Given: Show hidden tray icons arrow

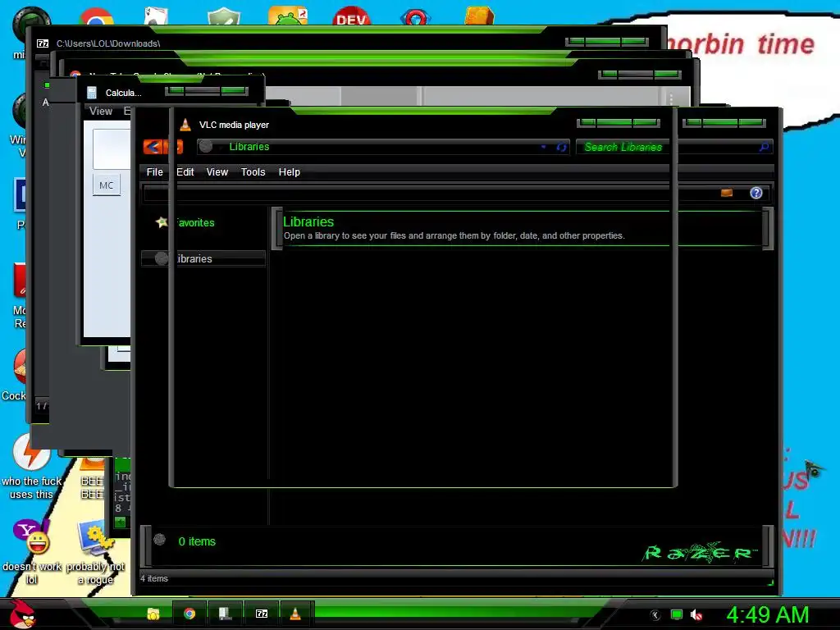Looking at the screenshot, I should click(x=655, y=615).
